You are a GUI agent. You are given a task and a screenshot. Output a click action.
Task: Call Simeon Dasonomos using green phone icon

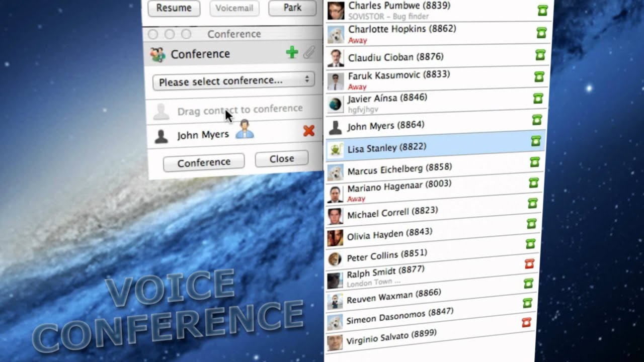tap(527, 303)
